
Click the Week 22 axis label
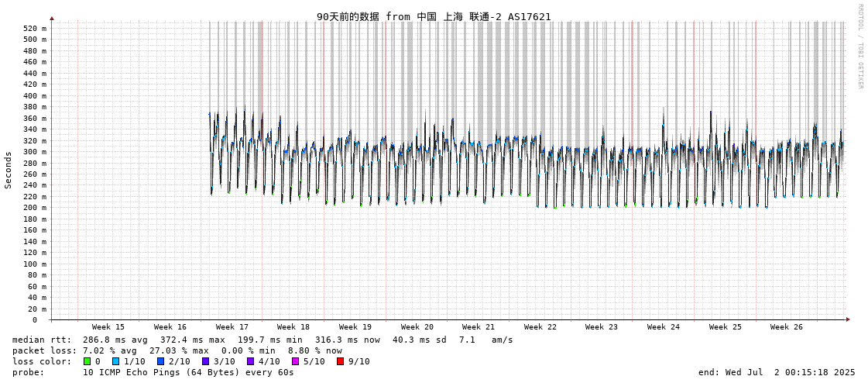point(540,327)
